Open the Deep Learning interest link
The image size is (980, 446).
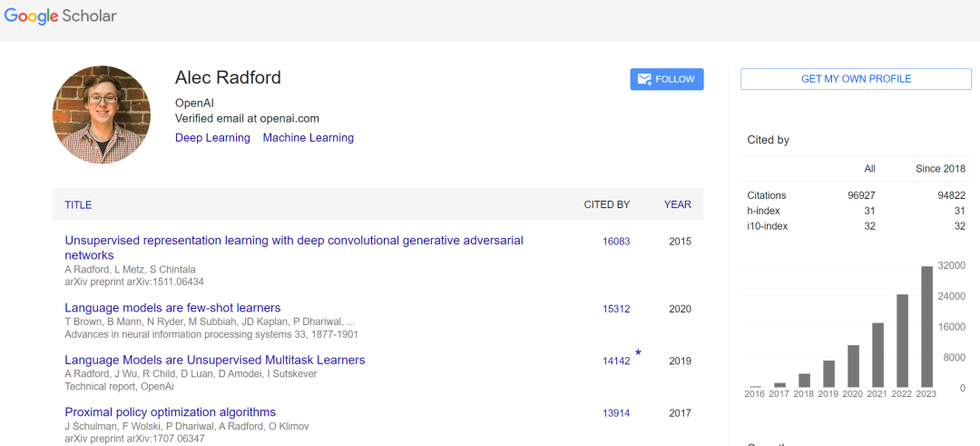[x=212, y=138]
